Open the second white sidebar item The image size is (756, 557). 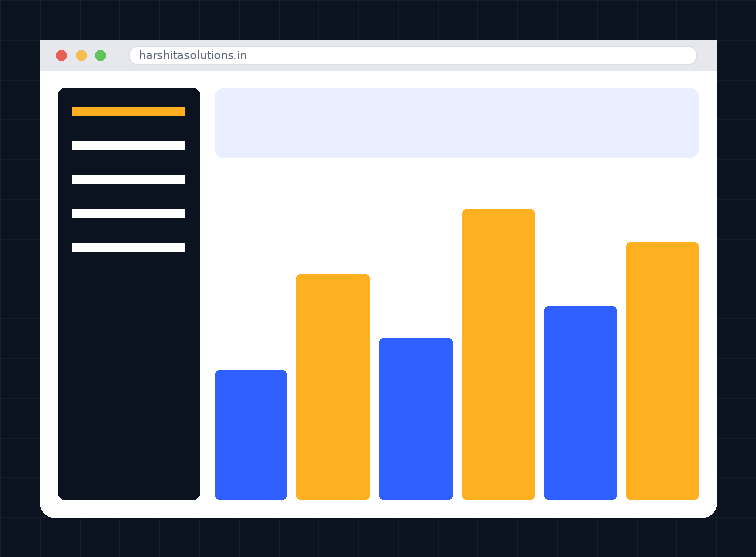pos(128,179)
